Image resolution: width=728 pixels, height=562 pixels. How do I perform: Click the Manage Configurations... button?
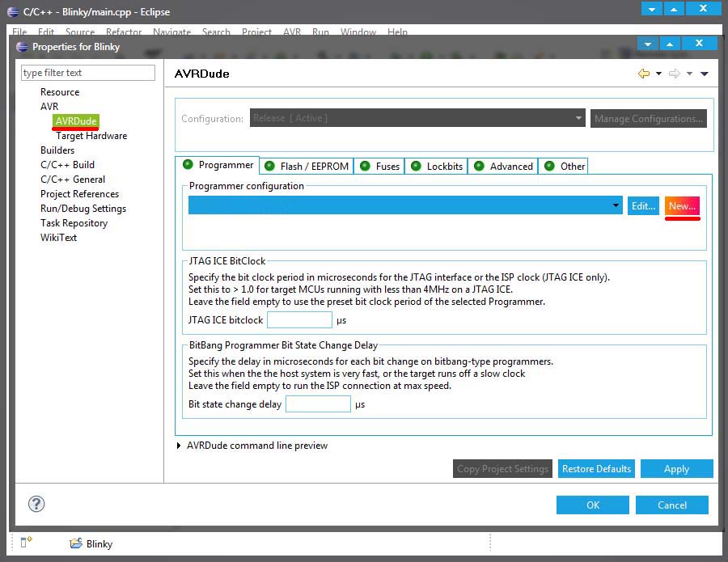(648, 118)
